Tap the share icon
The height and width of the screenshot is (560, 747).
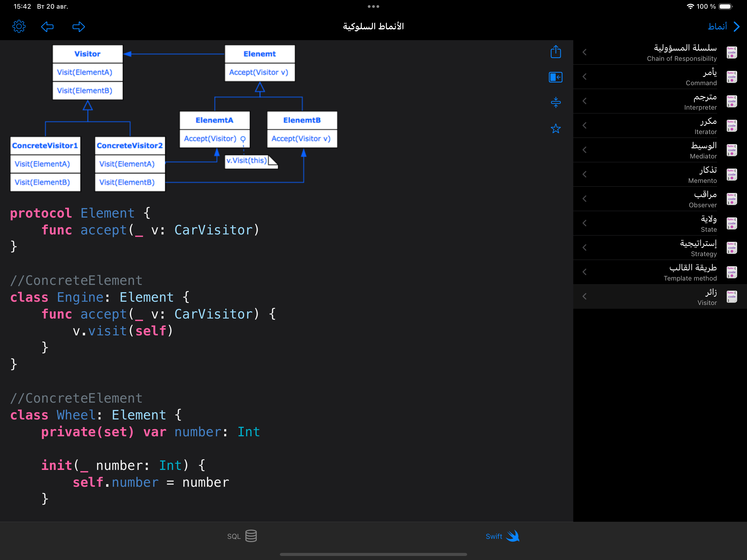coord(556,52)
